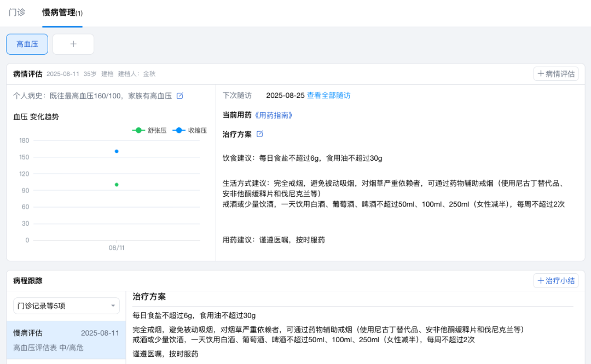Click the plus icon on 治疗小结 button
The width and height of the screenshot is (591, 364).
click(541, 280)
